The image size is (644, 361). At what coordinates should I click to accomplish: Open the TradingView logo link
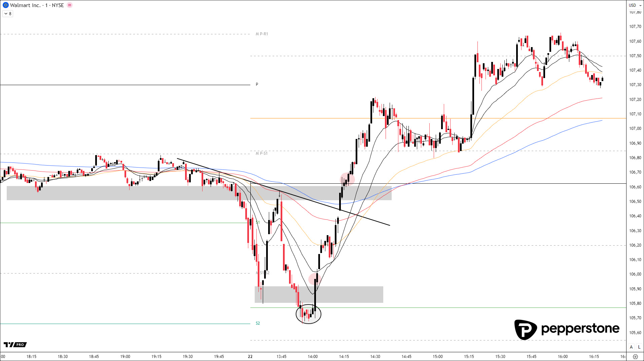pos(15,345)
